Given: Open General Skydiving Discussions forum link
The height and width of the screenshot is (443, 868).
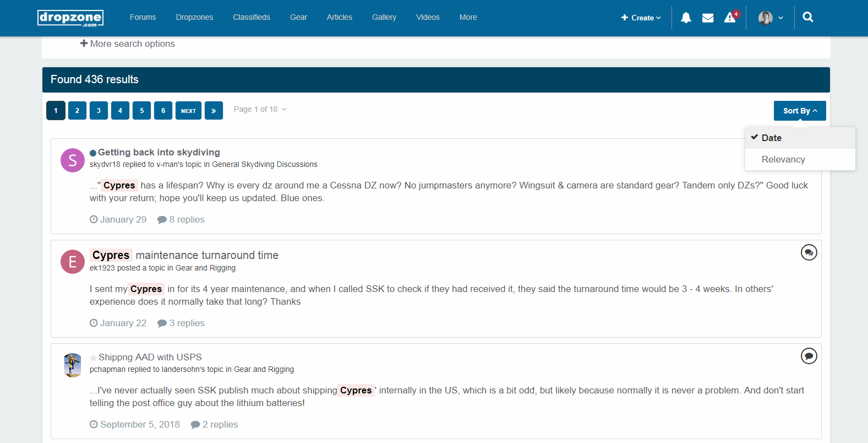Looking at the screenshot, I should pos(265,164).
